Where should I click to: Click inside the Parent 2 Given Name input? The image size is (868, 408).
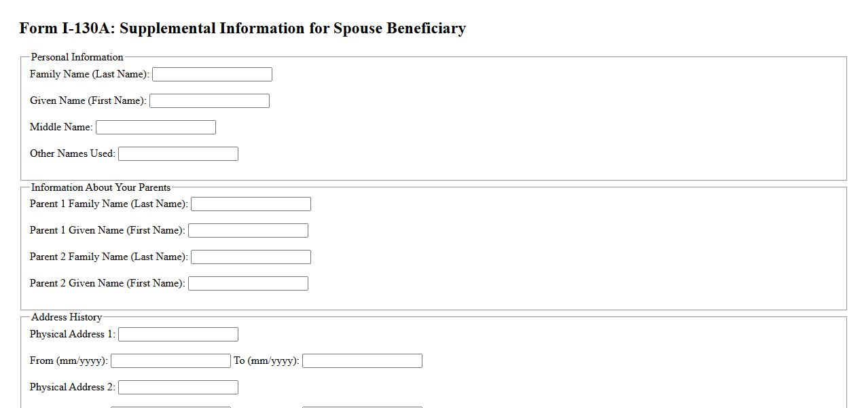(x=248, y=284)
